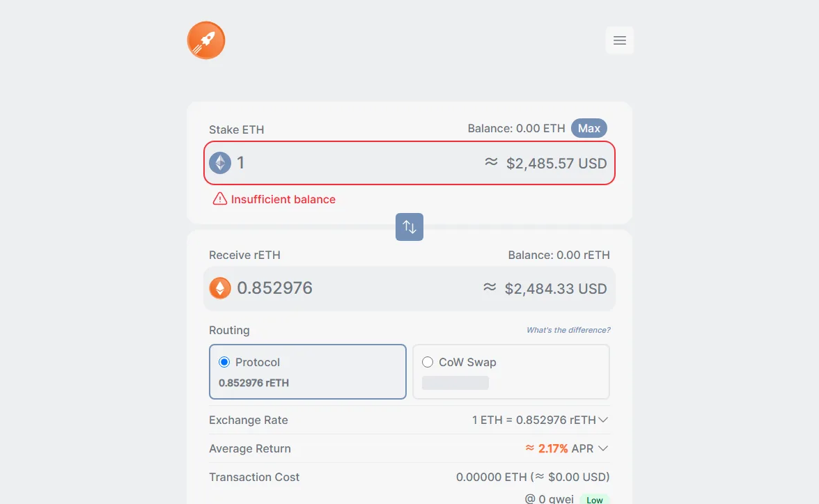
Task: Click the "Low" gas badge
Action: point(595,500)
